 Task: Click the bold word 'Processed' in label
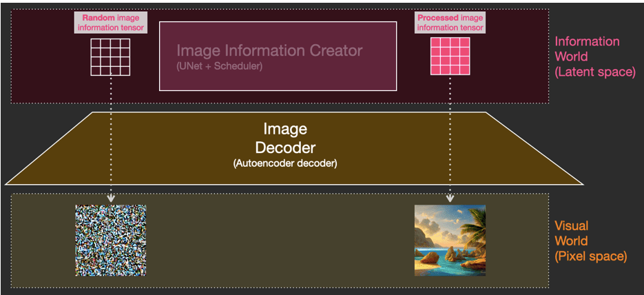[437, 18]
